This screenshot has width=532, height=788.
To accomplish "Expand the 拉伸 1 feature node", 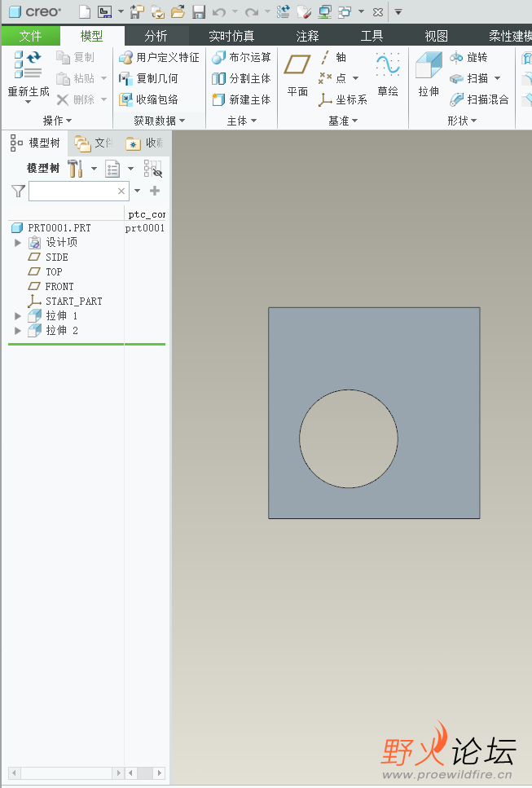I will [18, 316].
